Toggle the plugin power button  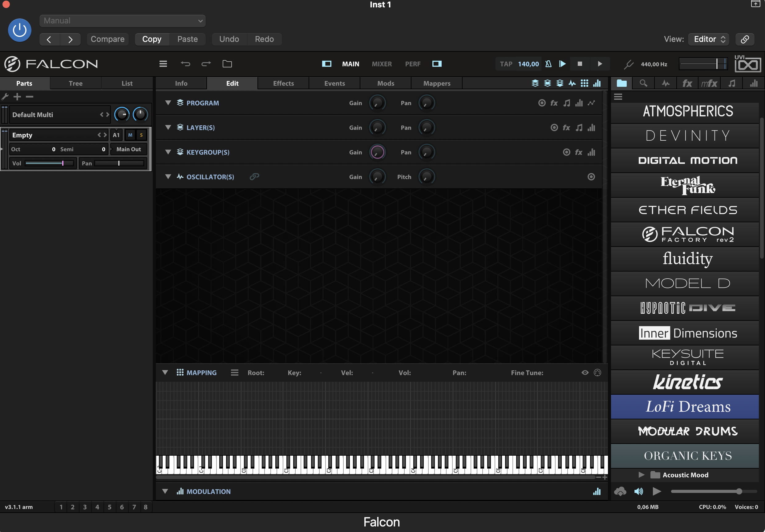(x=20, y=30)
